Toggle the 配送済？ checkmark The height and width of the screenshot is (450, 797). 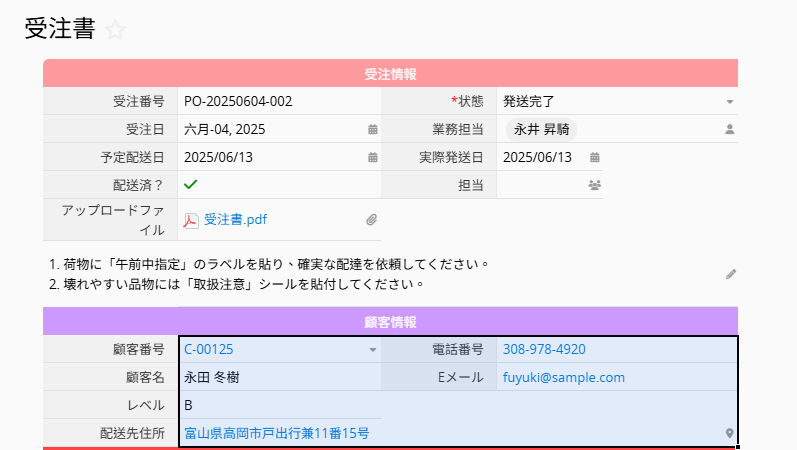point(191,185)
